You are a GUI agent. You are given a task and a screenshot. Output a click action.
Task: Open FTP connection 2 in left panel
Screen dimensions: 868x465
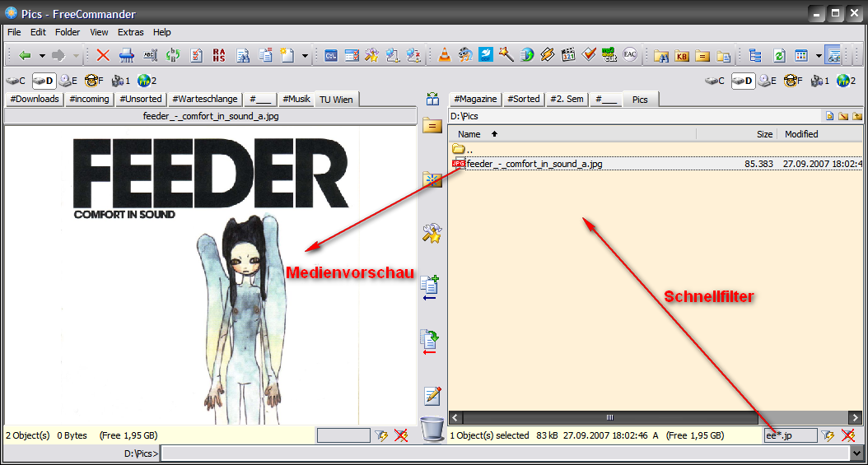pos(147,81)
